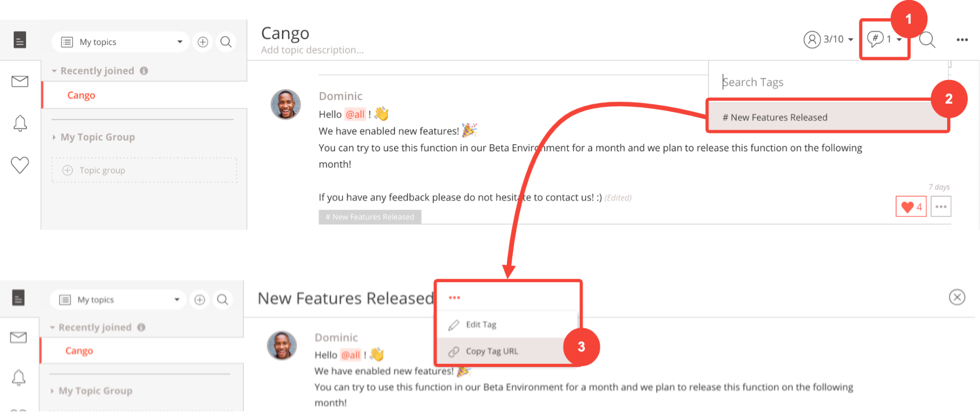Image resolution: width=980 pixels, height=412 pixels.
Task: Select the # New Features Released tag entry
Action: [x=828, y=117]
